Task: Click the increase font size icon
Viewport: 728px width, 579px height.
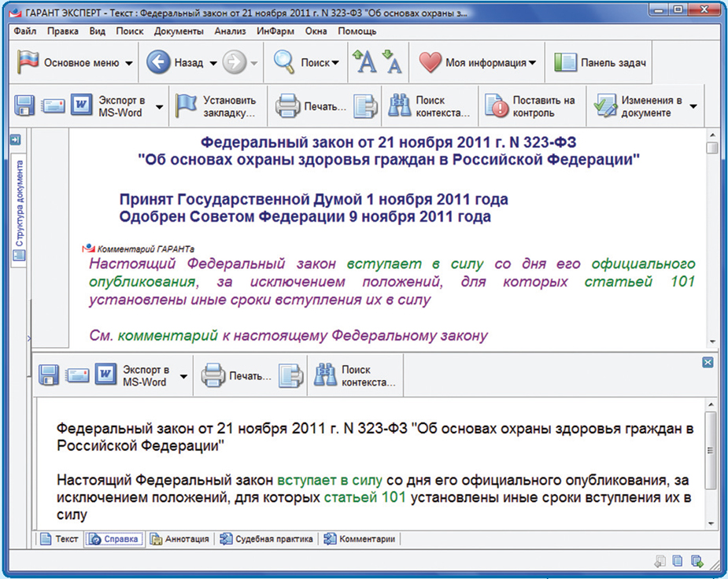Action: pyautogui.click(x=364, y=62)
